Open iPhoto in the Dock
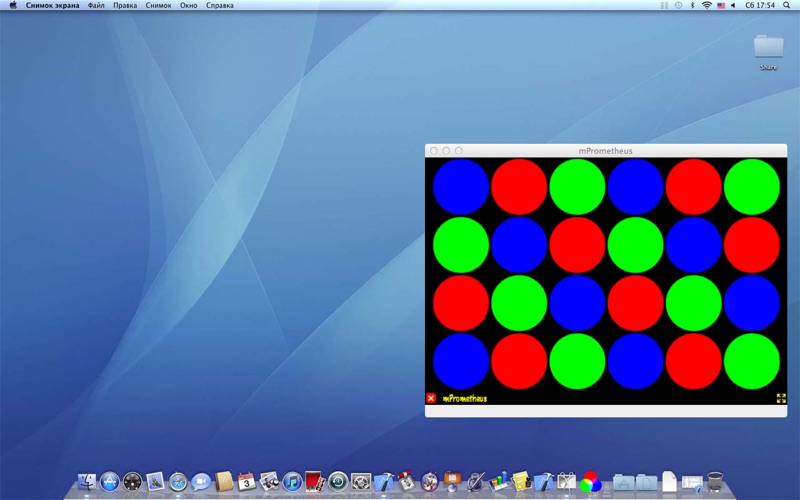Viewport: 800px width, 500px height. [x=269, y=481]
